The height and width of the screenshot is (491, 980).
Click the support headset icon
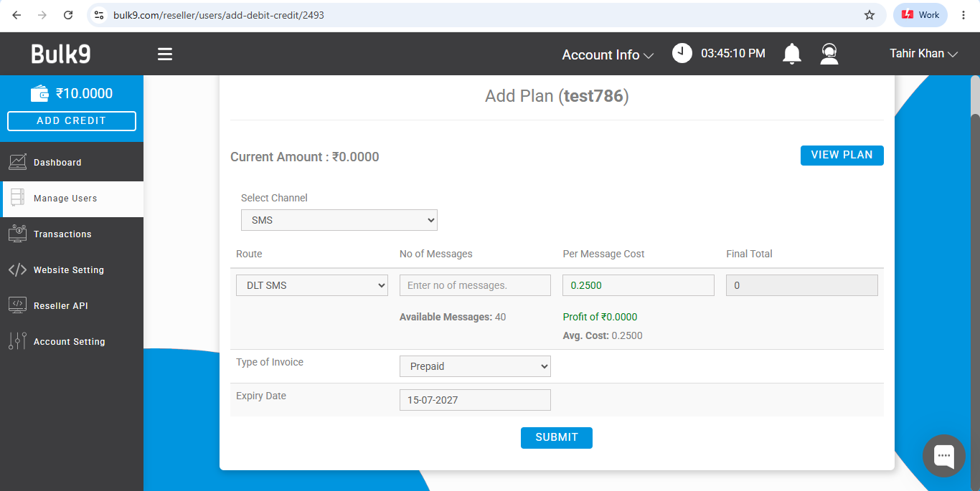829,54
